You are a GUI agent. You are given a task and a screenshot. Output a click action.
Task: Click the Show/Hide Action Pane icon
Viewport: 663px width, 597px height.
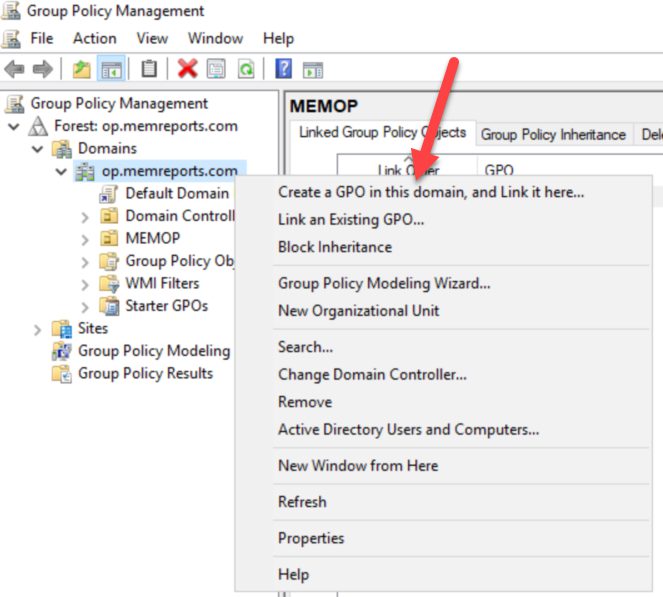coord(313,70)
